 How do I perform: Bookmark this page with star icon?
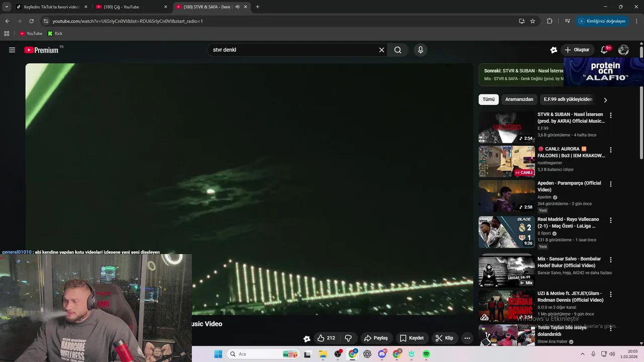[x=533, y=21]
